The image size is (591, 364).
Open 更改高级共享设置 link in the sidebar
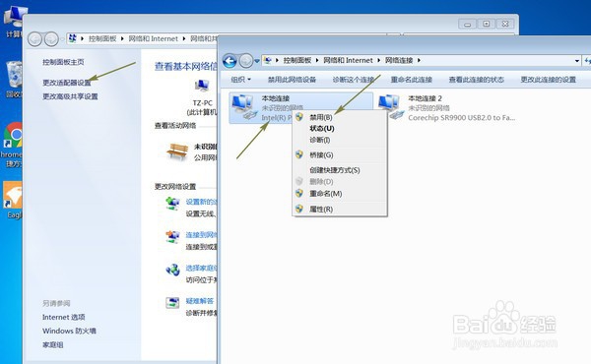[70, 96]
